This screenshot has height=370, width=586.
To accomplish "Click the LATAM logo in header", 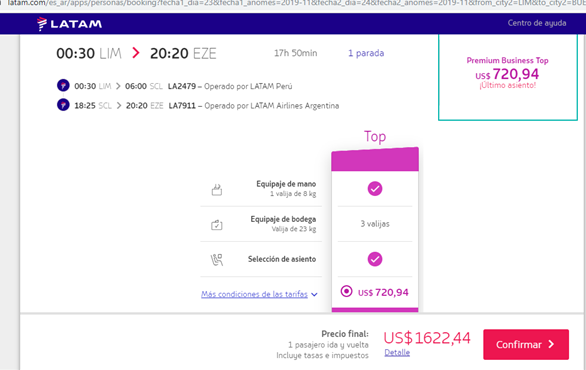I will (x=69, y=24).
